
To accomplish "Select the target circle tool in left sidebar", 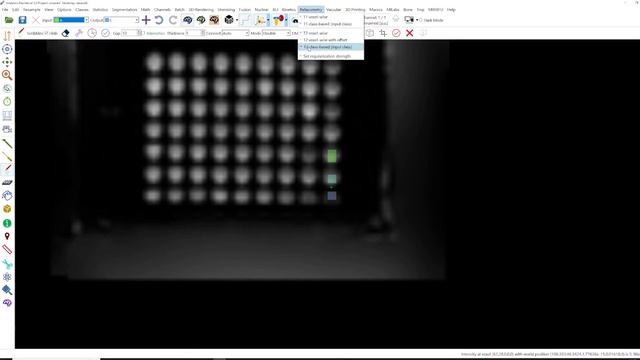I will click(7, 49).
